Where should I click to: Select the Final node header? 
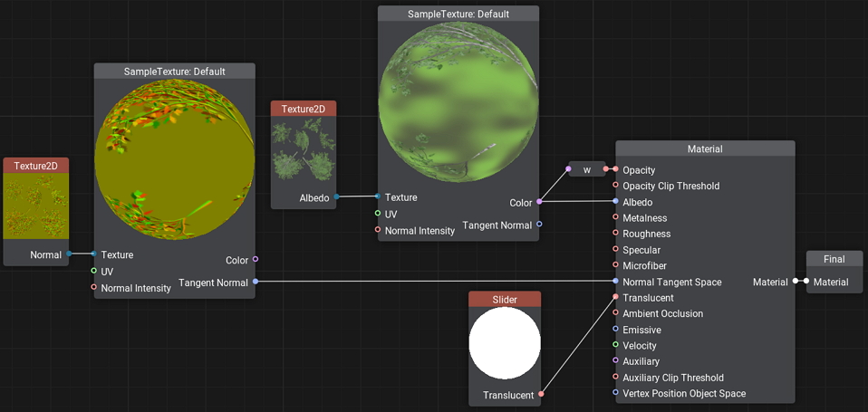834,259
